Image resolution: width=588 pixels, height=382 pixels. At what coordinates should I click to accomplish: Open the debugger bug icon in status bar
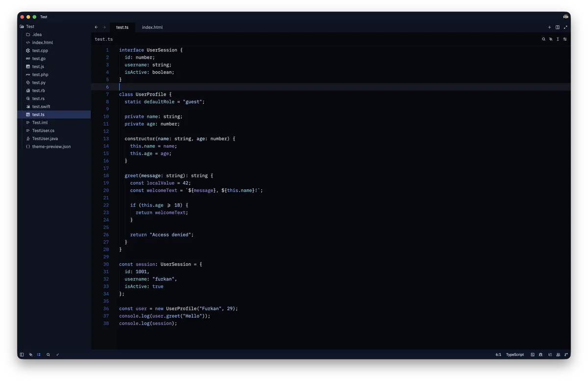[540, 355]
